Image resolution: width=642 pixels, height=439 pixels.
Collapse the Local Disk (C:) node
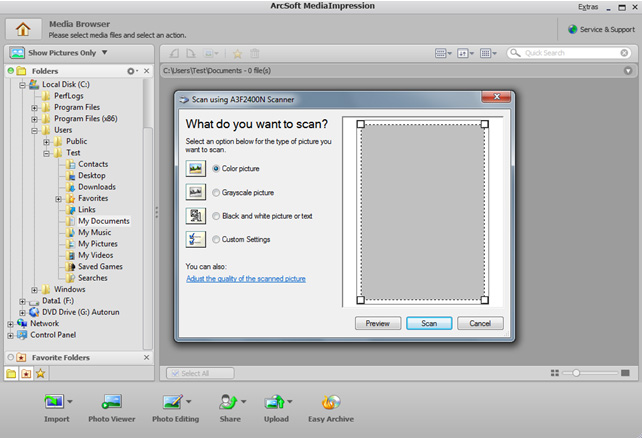(23, 85)
